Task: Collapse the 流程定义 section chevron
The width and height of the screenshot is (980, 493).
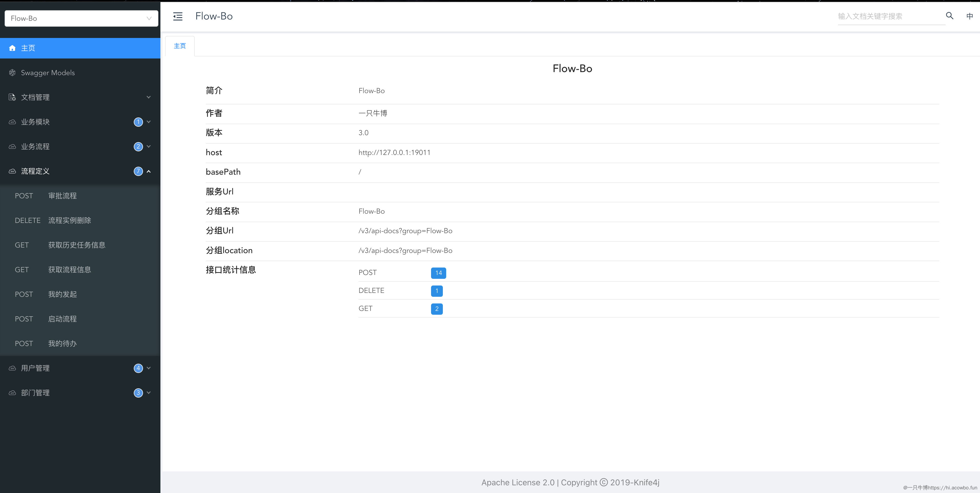Action: 149,171
